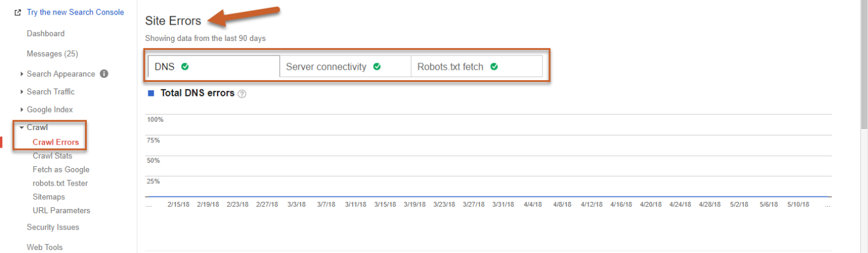Click the external link icon beside Try the new Search Console

[x=17, y=12]
